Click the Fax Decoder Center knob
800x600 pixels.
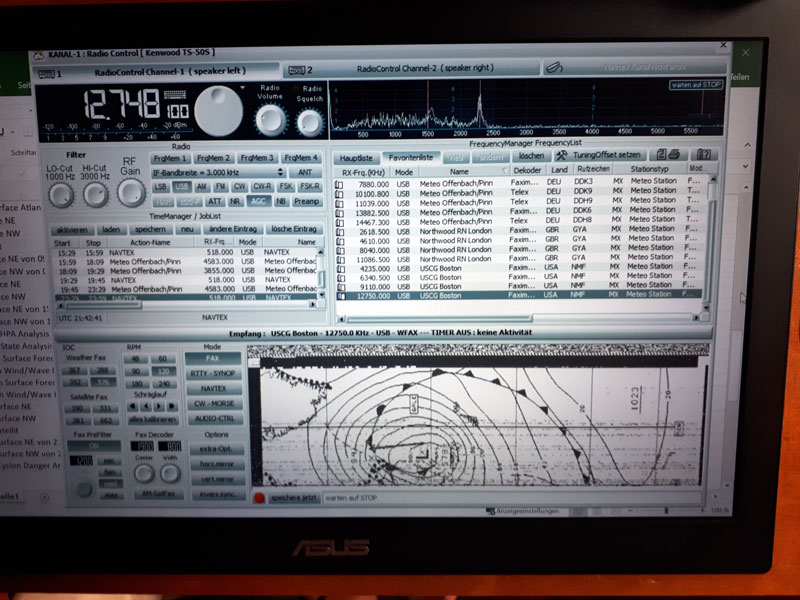(144, 474)
